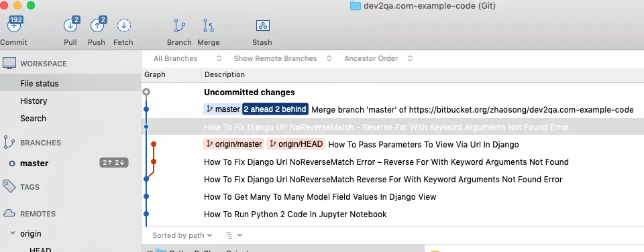The height and width of the screenshot is (252, 644).
Task: Click the '2 ahead 2 behind' badge
Action: click(275, 109)
